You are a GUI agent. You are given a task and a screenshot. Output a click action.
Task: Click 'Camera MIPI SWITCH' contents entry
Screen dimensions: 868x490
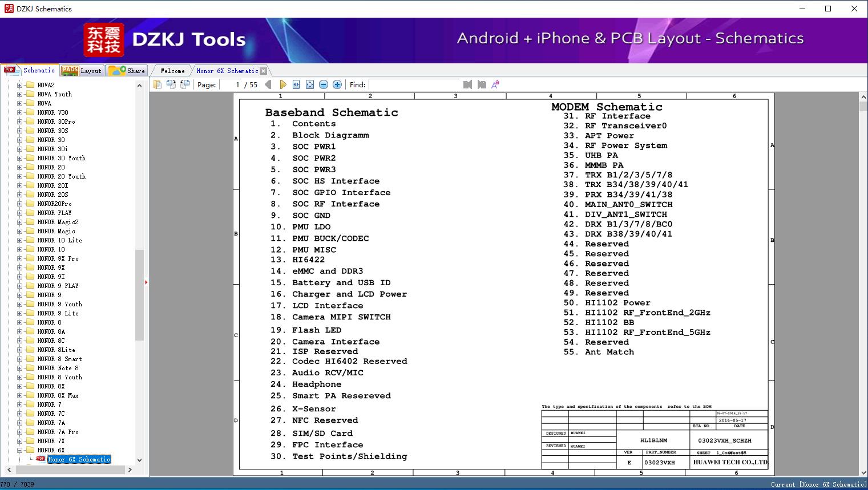click(341, 317)
